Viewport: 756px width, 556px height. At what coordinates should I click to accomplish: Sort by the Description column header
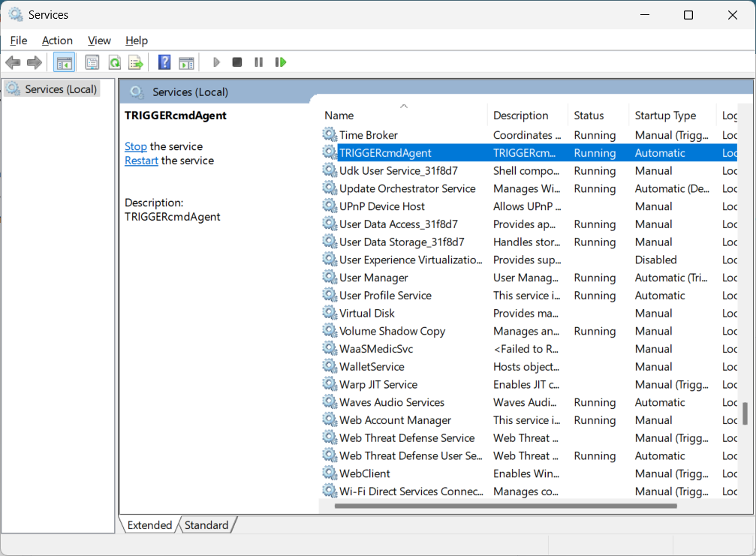coord(528,115)
